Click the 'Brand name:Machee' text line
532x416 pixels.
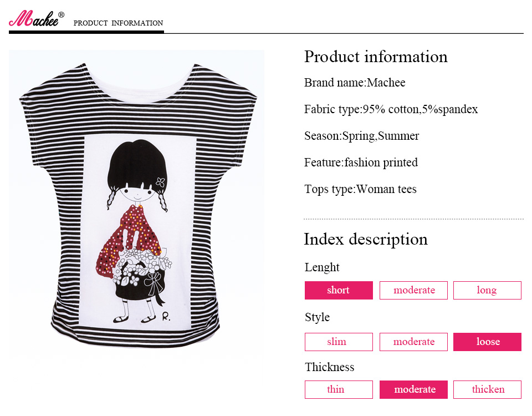(x=355, y=83)
